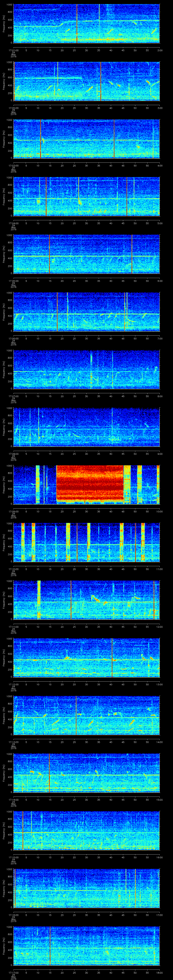Screen dimensions: 173x980
Task: Select the spectrogram panel starting at 17:06:00
Action: (87, 312)
